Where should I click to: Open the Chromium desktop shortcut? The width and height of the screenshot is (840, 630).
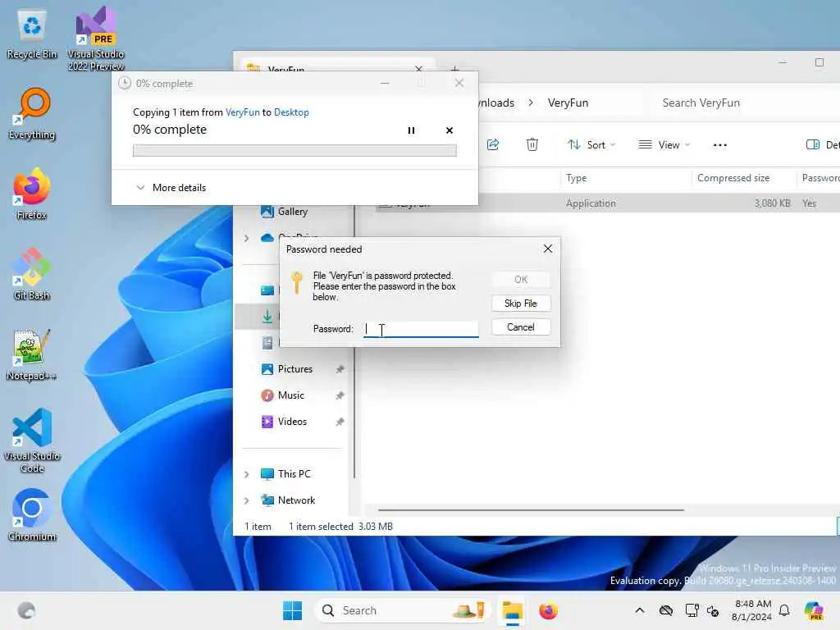coord(32,515)
